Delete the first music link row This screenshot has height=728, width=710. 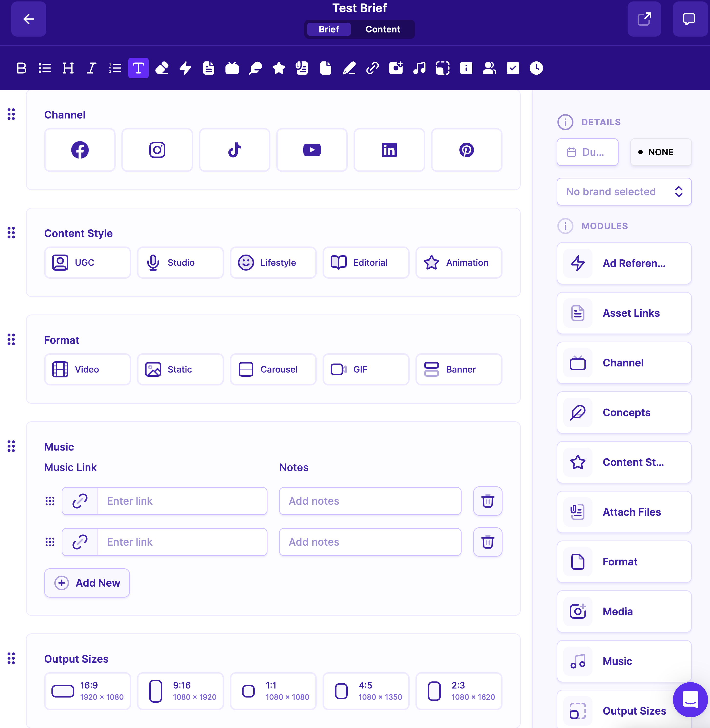[x=487, y=501]
